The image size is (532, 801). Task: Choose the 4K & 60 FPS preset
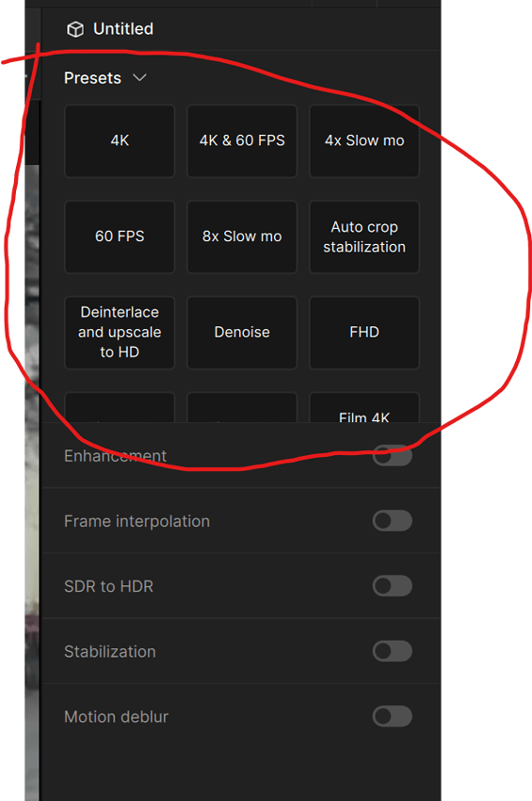(242, 141)
